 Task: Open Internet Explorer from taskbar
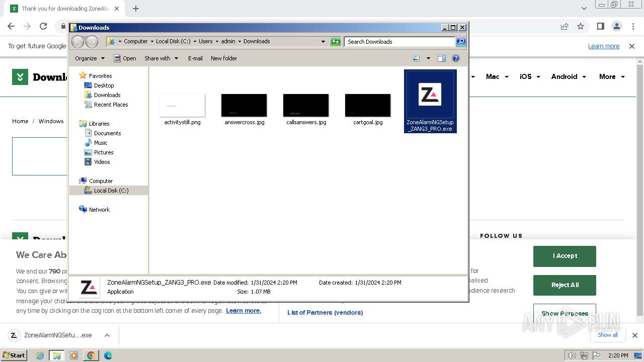40,355
